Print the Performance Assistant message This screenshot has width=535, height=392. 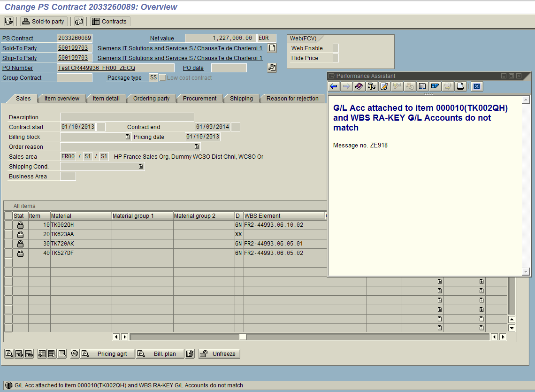(x=460, y=86)
